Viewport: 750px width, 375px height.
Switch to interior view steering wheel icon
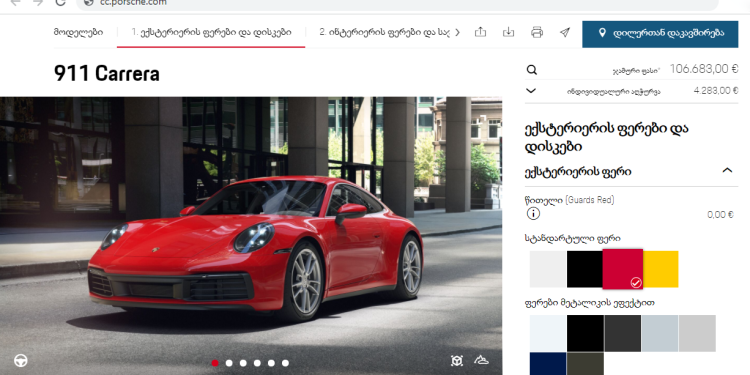tap(21, 361)
